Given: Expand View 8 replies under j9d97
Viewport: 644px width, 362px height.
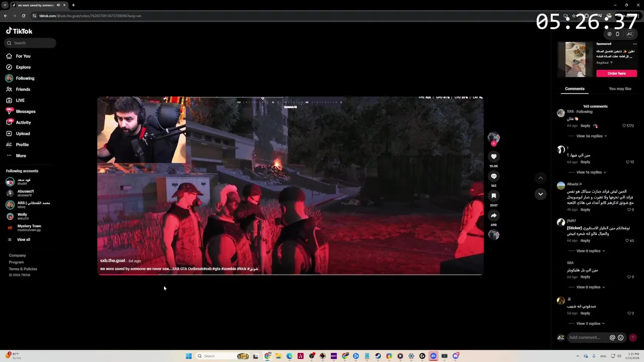Looking at the screenshot, I should 590,251.
